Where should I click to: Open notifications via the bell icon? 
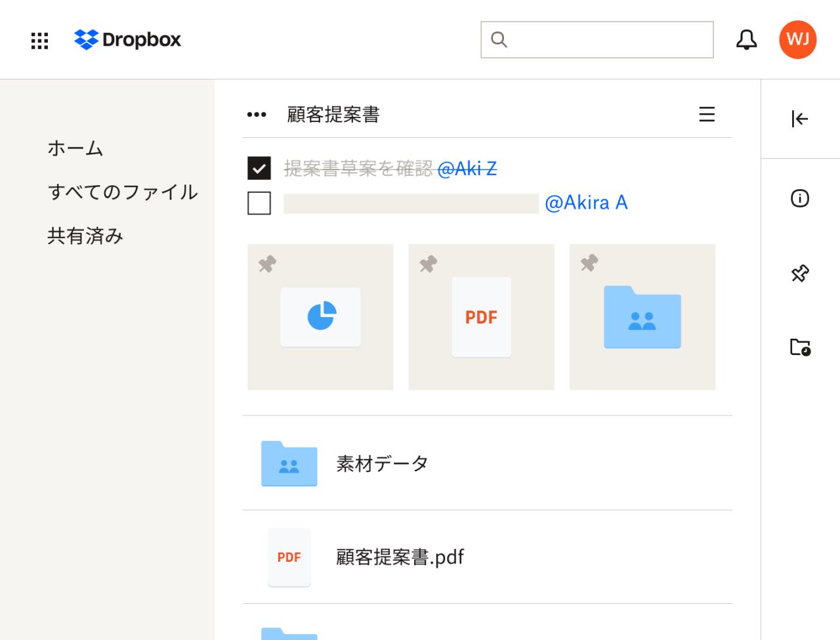[x=746, y=39]
